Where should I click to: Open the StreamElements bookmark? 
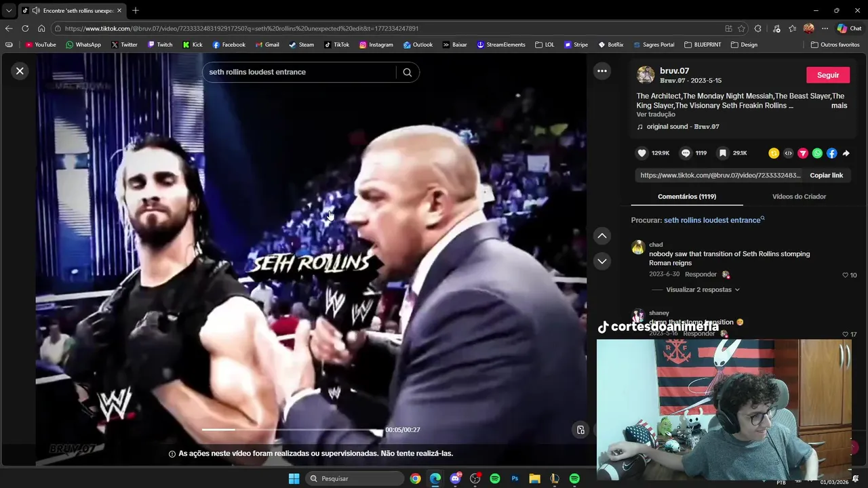click(x=501, y=45)
